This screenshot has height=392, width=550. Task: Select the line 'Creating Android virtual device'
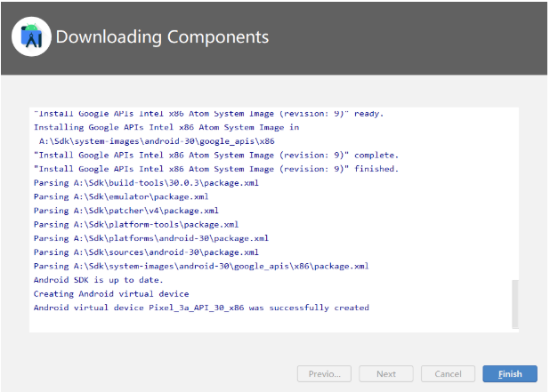[111, 293]
